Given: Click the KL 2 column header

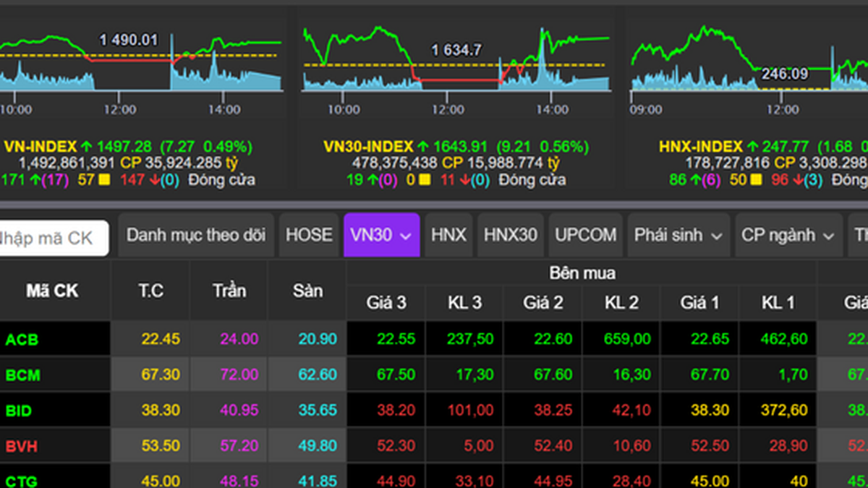Looking at the screenshot, I should pos(621,303).
